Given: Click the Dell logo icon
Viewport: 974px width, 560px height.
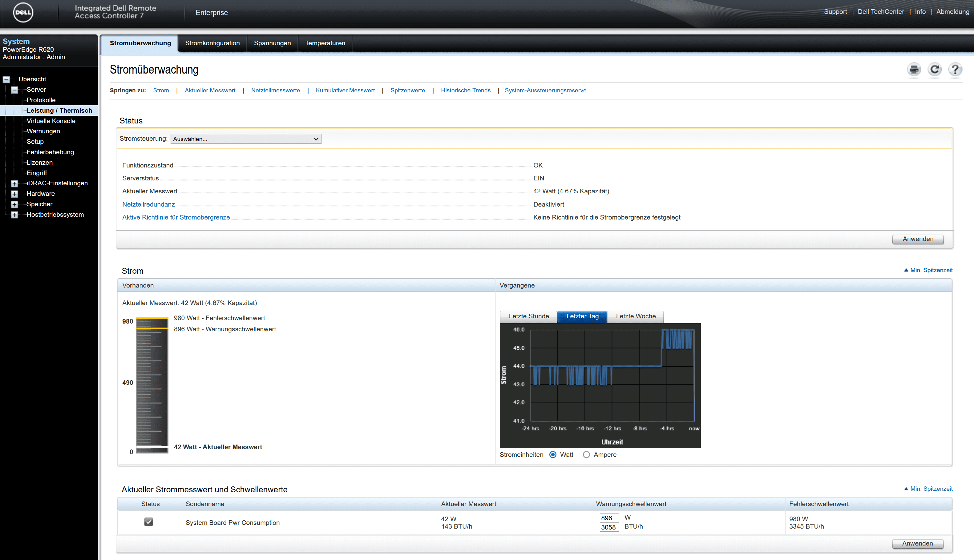Looking at the screenshot, I should pyautogui.click(x=23, y=12).
